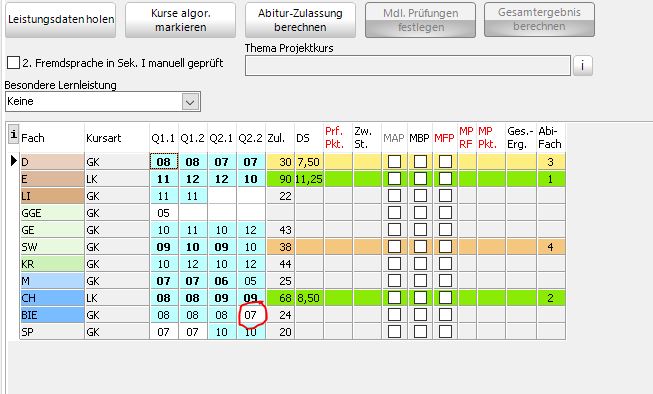Select the Q1.1 cell 05 in row GGE
The height and width of the screenshot is (394, 653).
pos(164,213)
